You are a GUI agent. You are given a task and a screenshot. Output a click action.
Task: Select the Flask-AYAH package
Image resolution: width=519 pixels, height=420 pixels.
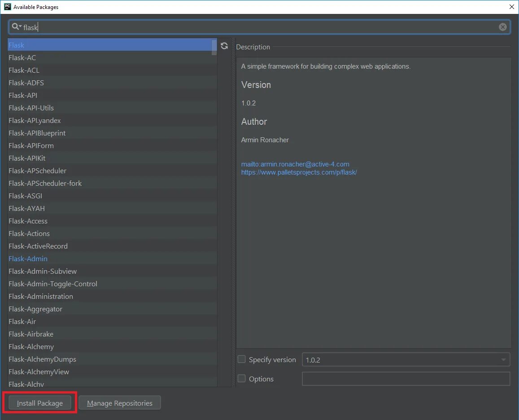tap(112, 209)
